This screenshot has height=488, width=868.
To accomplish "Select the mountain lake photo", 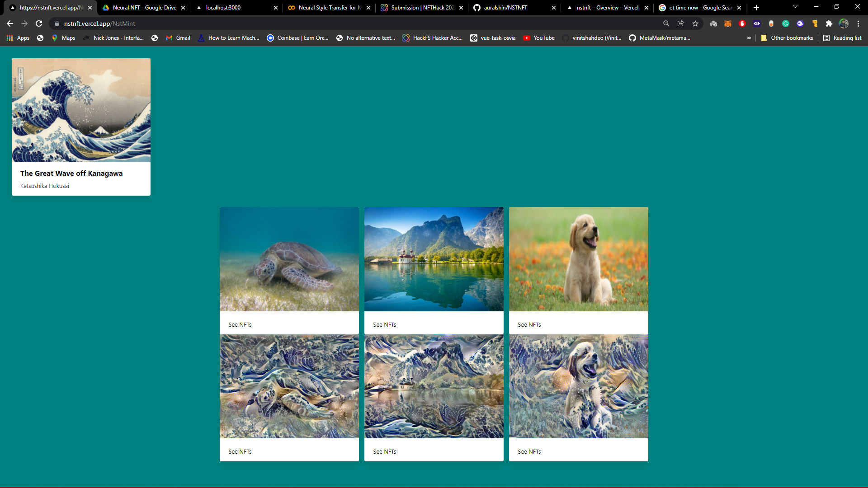I will pyautogui.click(x=434, y=259).
